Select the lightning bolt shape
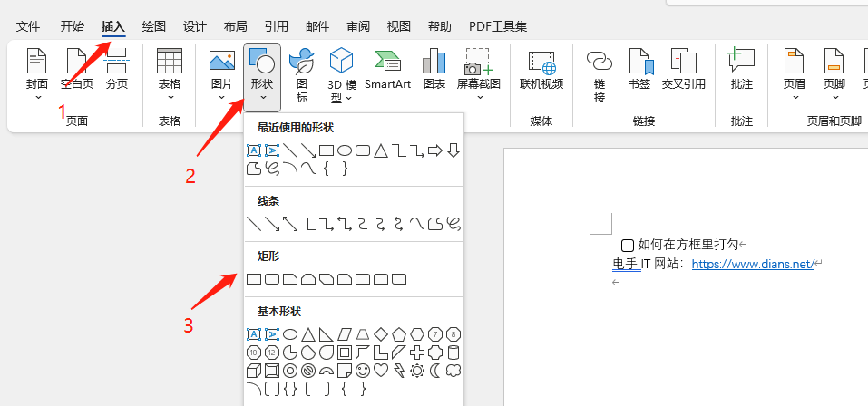868x406 pixels. pos(398,371)
